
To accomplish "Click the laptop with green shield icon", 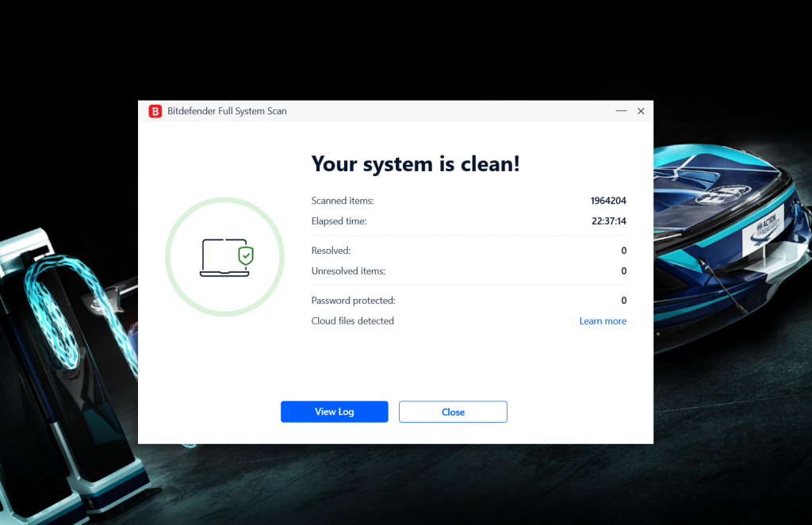I will 224,257.
